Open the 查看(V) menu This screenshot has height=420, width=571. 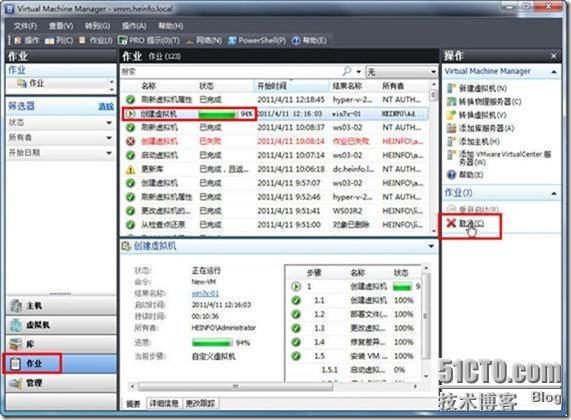pyautogui.click(x=61, y=26)
